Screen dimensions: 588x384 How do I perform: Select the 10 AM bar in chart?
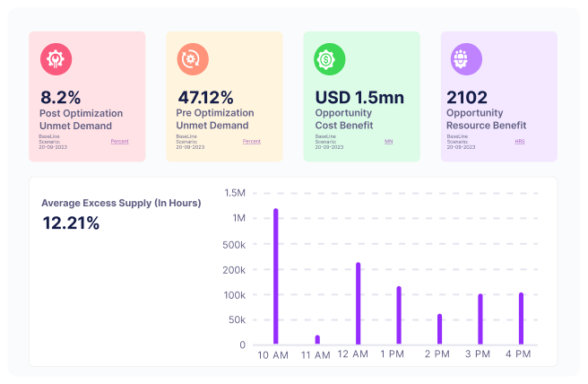tap(275, 276)
